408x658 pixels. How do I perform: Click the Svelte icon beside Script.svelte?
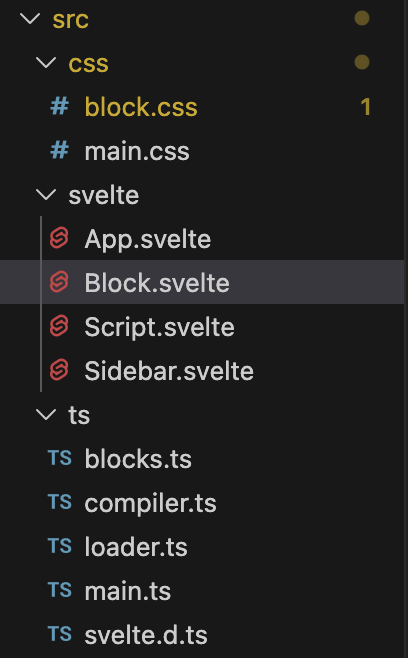(59, 326)
